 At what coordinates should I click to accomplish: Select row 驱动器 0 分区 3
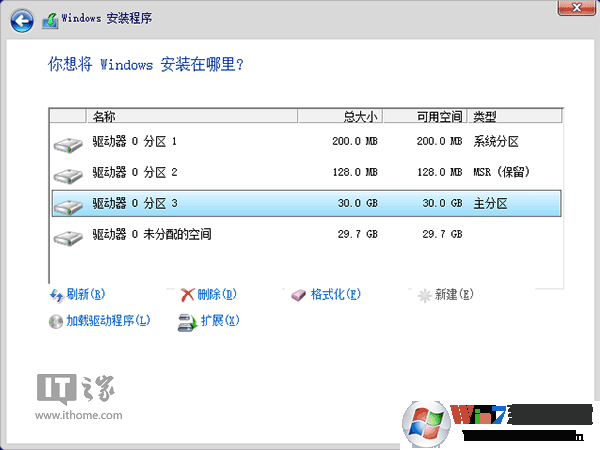(307, 203)
